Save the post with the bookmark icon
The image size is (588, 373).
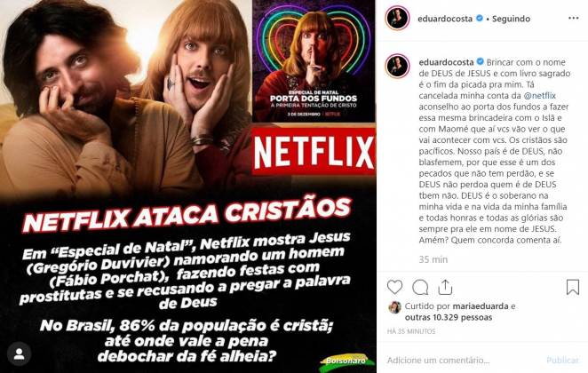coord(573,287)
